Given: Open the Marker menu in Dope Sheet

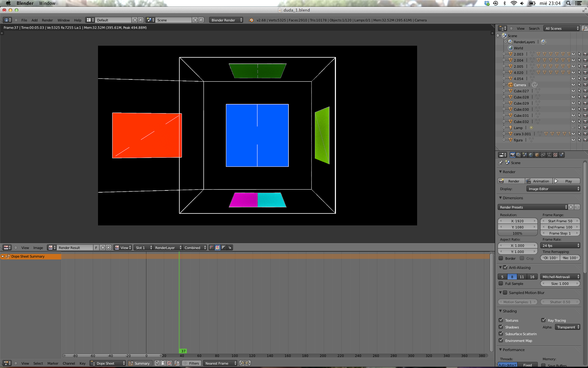Looking at the screenshot, I should (x=53, y=363).
